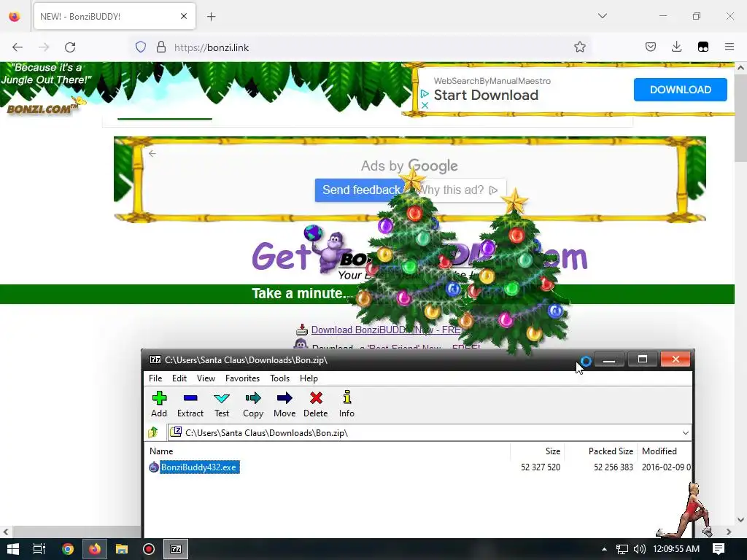Click the size value 52 327 520
Screen dimensions: 747x560
(x=541, y=467)
